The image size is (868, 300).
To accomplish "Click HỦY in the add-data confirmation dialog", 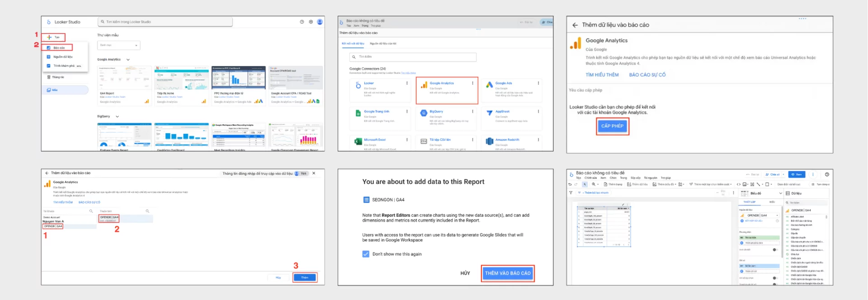I will (465, 273).
